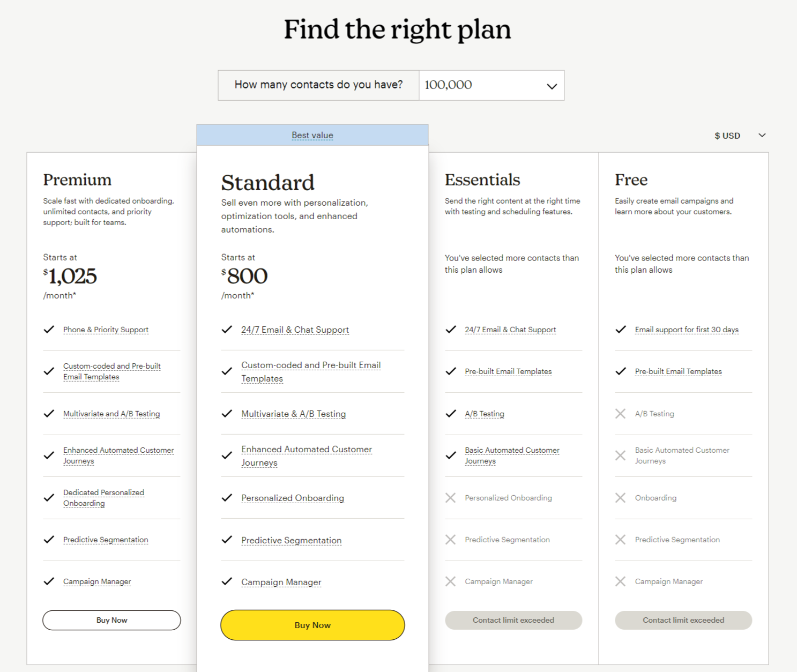Click yellow Buy Now button for Standard
The image size is (797, 672).
[x=312, y=625]
